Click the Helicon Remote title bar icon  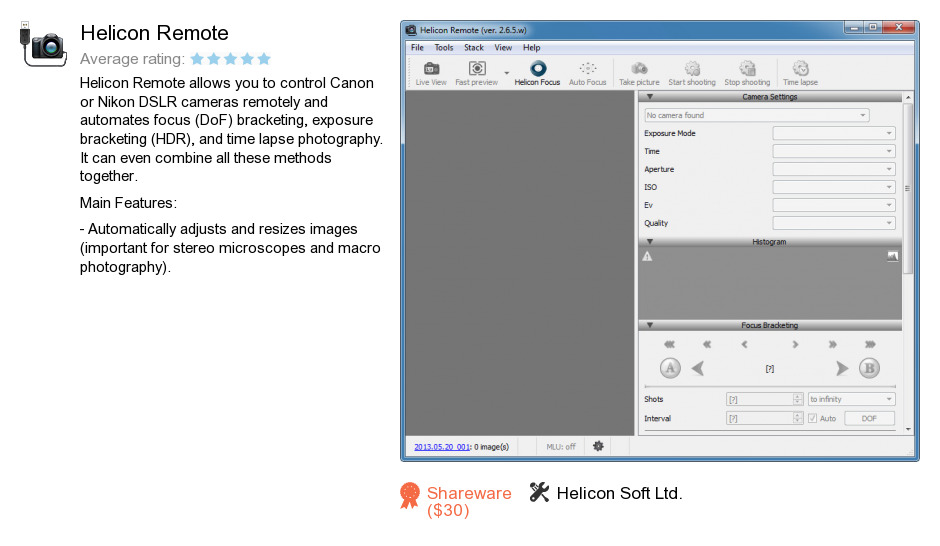pos(411,30)
